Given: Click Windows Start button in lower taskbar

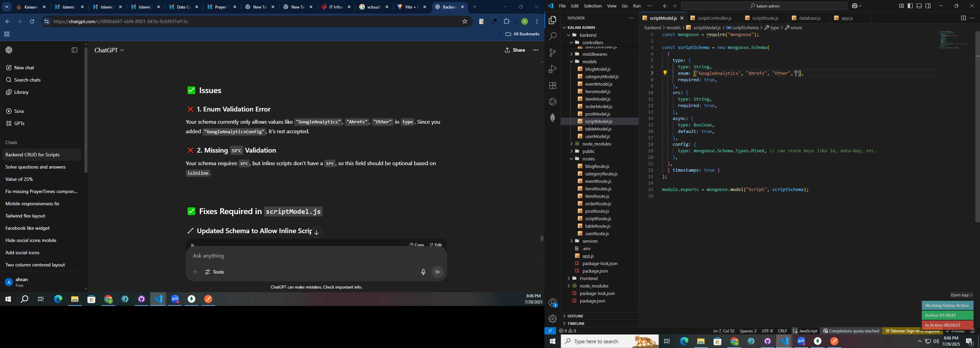Looking at the screenshot, I should [x=552, y=342].
